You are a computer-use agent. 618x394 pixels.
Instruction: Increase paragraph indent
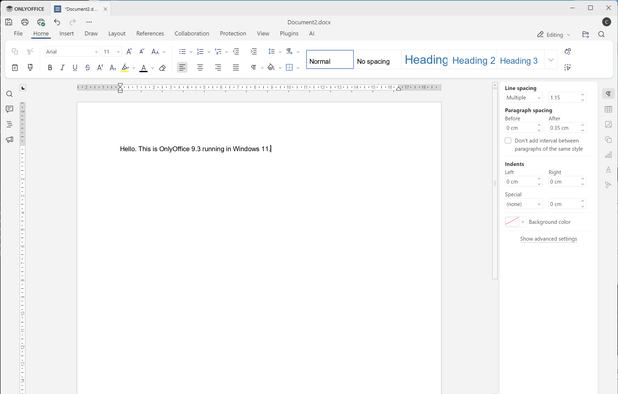(254, 52)
